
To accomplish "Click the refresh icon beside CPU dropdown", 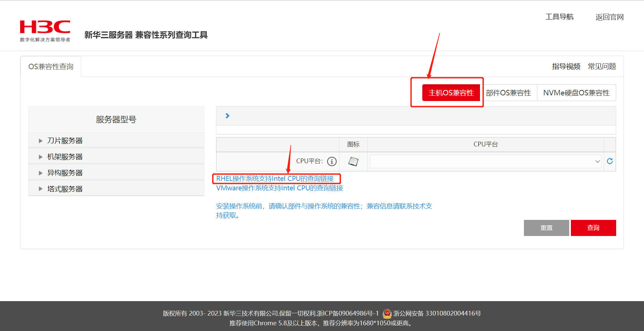I will click(x=610, y=161).
